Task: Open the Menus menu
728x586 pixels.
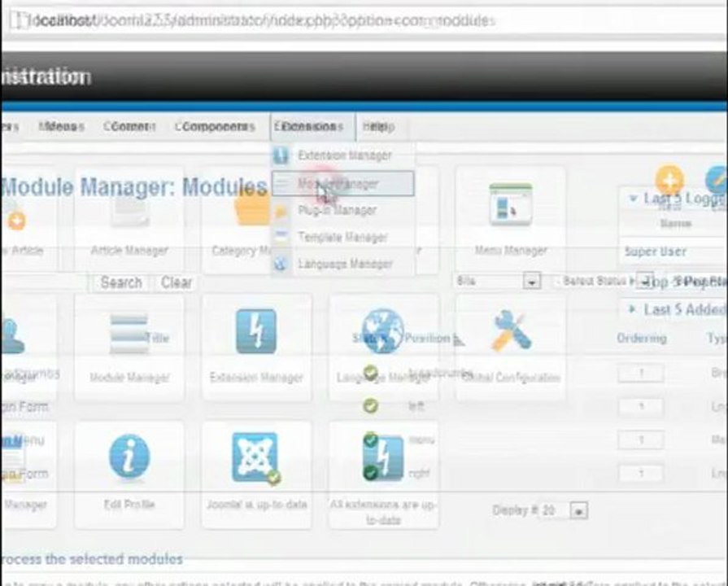Action: click(x=61, y=126)
